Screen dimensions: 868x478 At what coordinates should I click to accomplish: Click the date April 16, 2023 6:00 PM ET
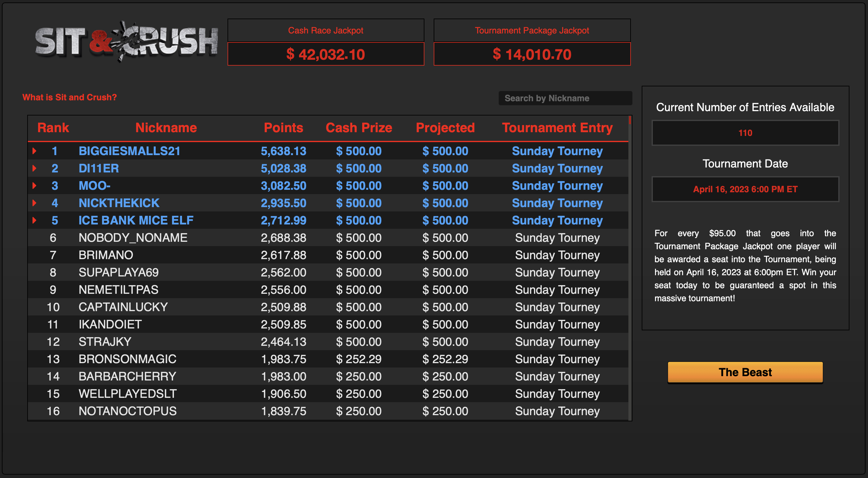[x=745, y=189]
